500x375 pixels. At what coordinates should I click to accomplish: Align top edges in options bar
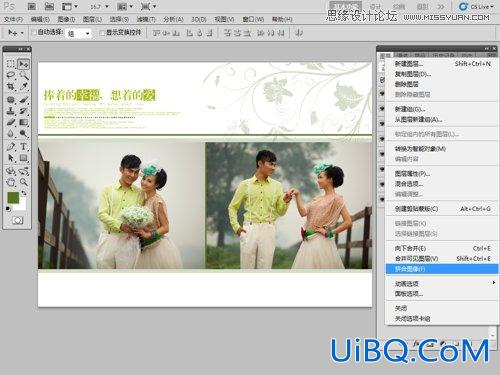point(156,33)
